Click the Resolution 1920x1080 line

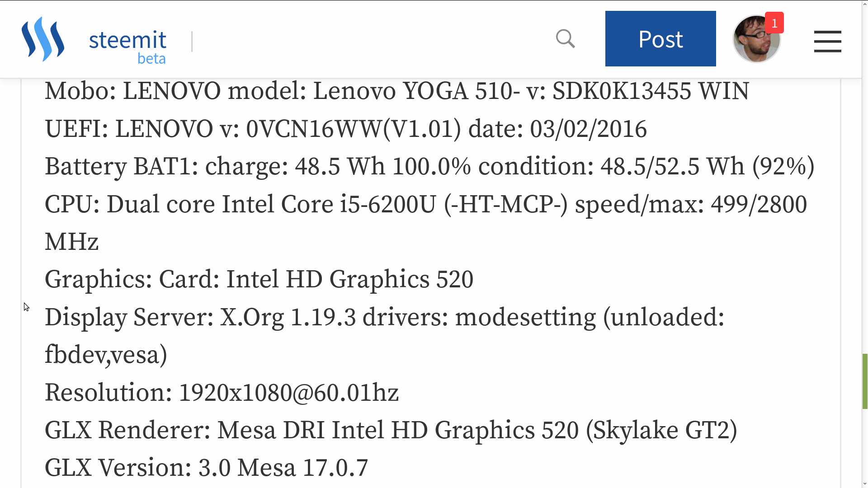(222, 393)
